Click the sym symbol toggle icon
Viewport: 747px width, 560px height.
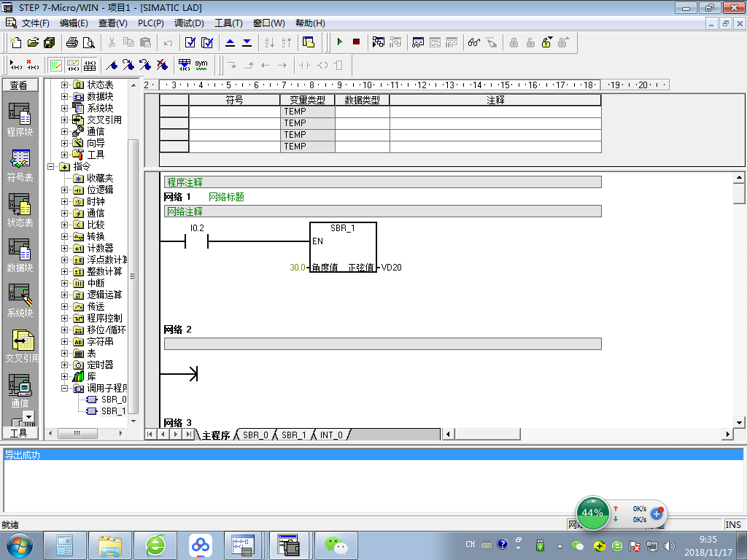pyautogui.click(x=201, y=65)
